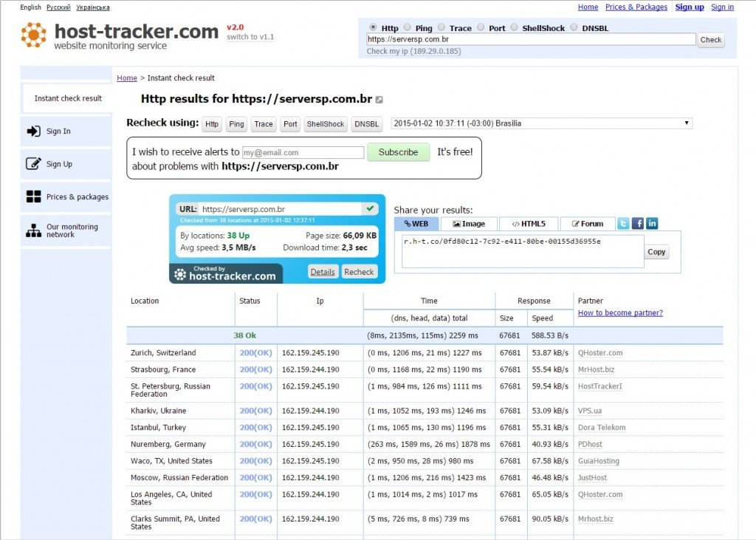Click Waco, TX, United States row

click(425, 461)
